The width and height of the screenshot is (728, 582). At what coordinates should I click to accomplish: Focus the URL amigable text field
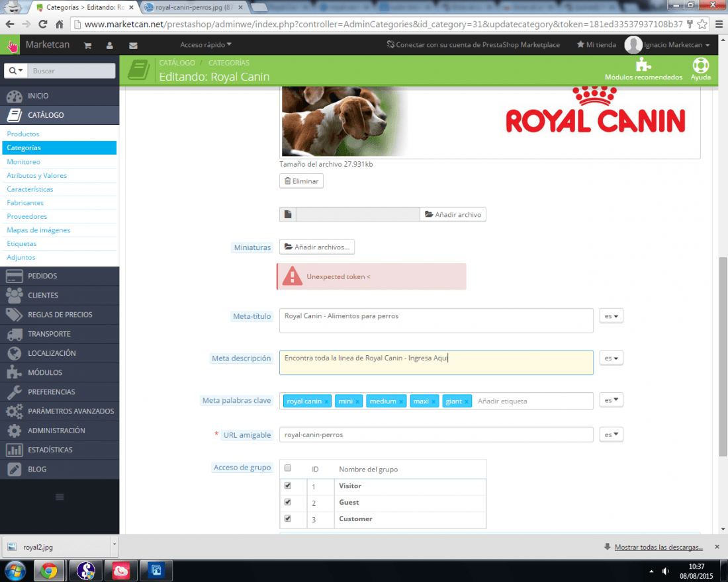tap(436, 435)
